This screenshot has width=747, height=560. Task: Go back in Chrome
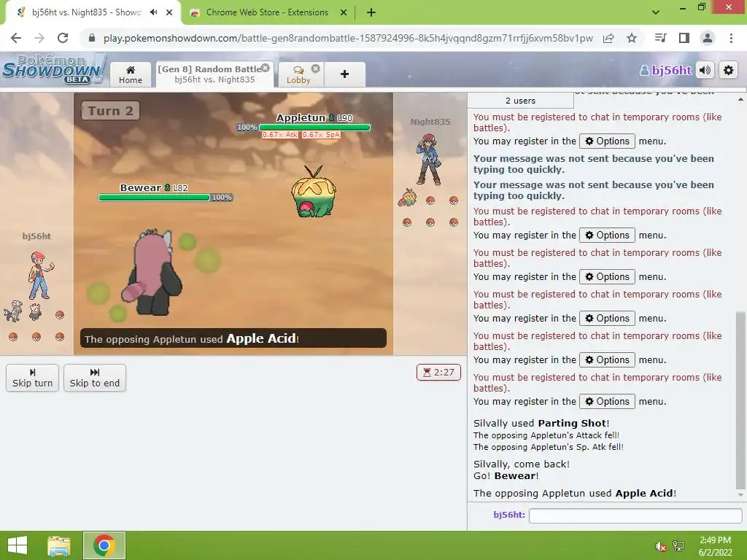tap(16, 38)
